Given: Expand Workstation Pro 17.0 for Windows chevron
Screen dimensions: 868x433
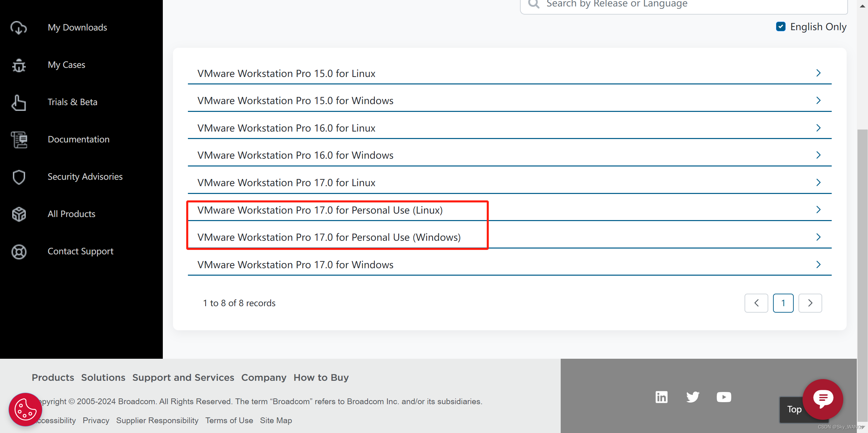Looking at the screenshot, I should pyautogui.click(x=818, y=264).
